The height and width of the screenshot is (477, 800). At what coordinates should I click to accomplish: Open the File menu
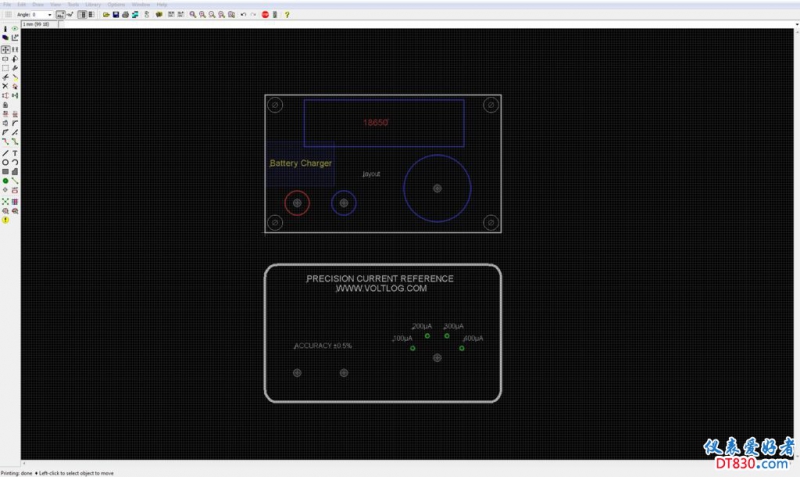6,4
